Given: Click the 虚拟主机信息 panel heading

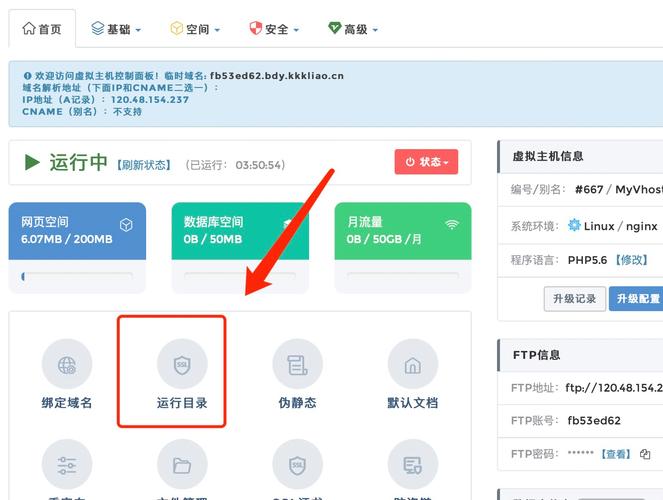Looking at the screenshot, I should click(548, 156).
